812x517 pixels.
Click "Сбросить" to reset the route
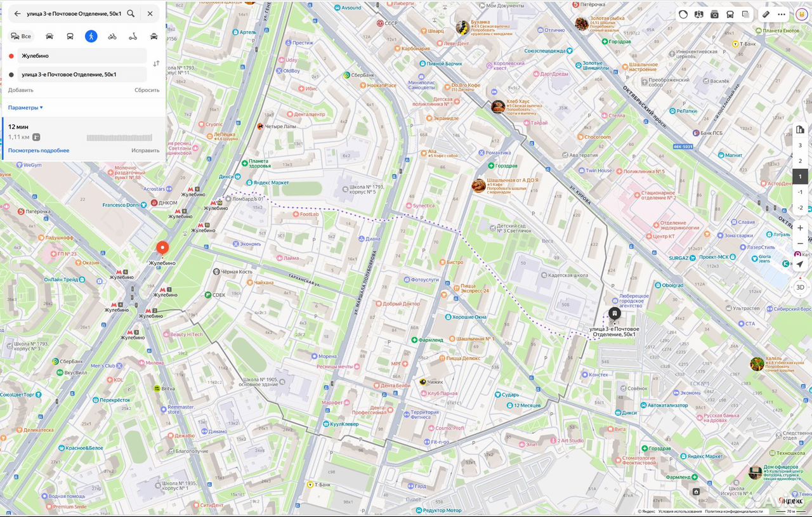147,90
